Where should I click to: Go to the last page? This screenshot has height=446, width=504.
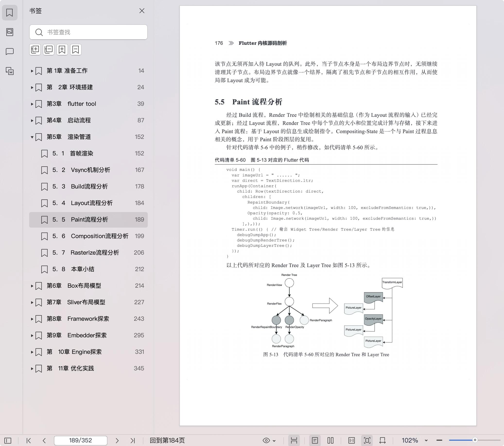[x=133, y=440]
